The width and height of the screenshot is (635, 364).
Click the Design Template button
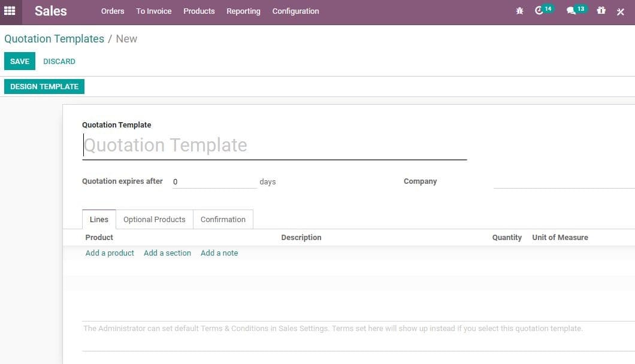coord(44,86)
